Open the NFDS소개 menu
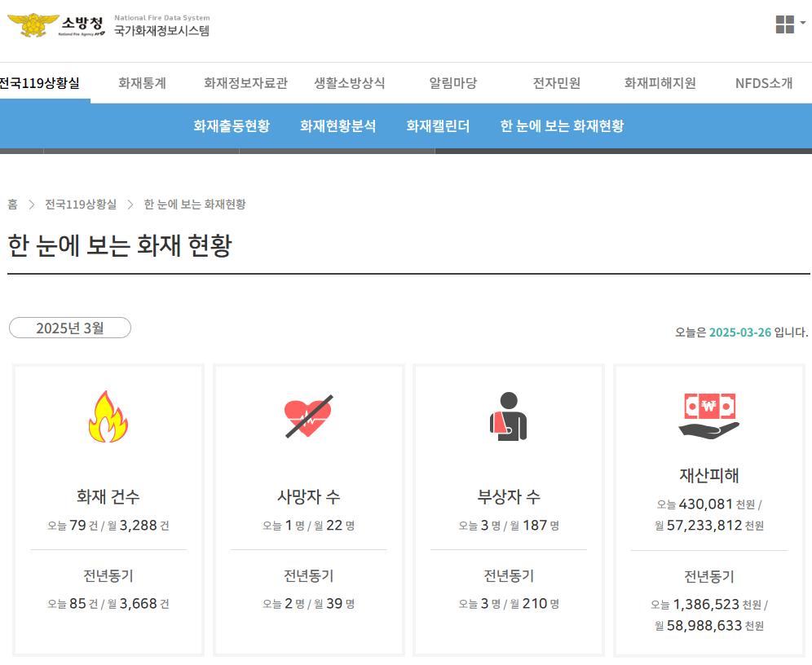Image resolution: width=812 pixels, height=665 pixels. pyautogui.click(x=763, y=83)
